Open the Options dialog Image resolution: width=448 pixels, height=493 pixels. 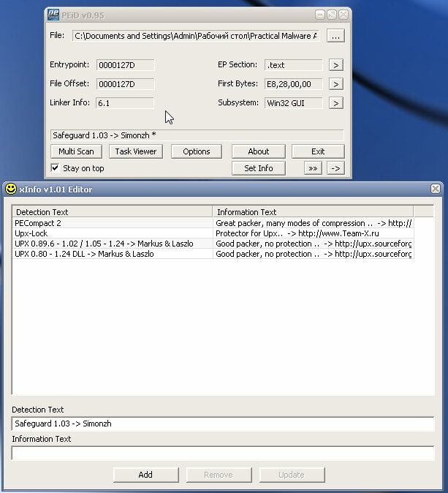point(197,151)
